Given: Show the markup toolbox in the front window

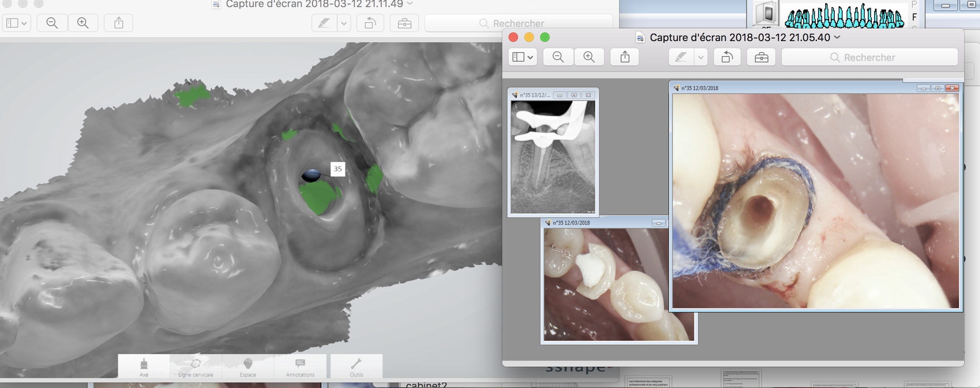Looking at the screenshot, I should (x=761, y=57).
